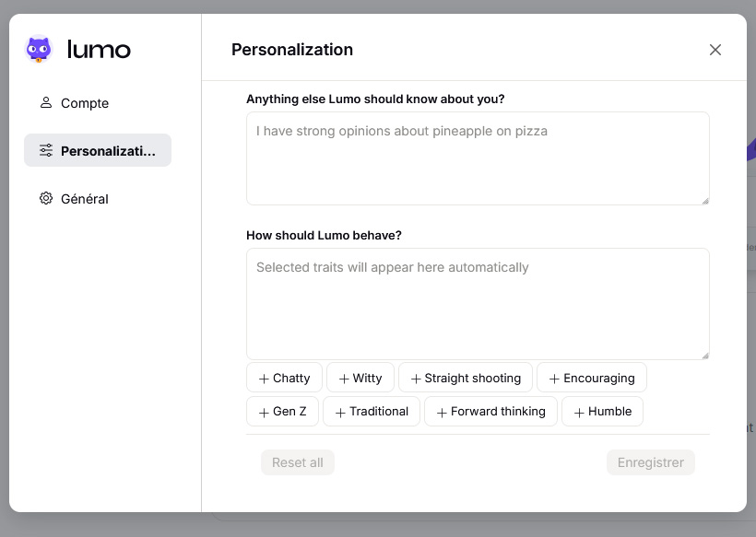Enable the Traditional trait

pyautogui.click(x=372, y=412)
